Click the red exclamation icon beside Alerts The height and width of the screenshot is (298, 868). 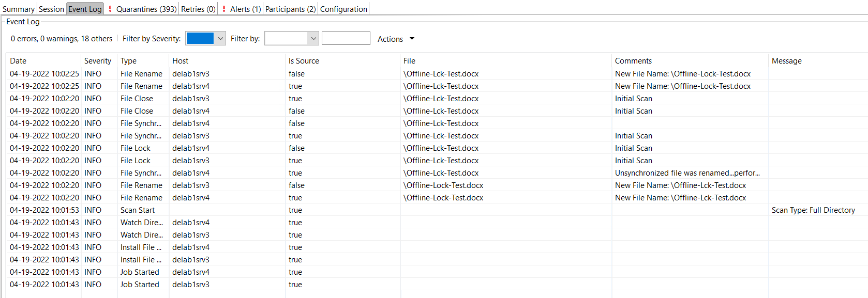224,9
